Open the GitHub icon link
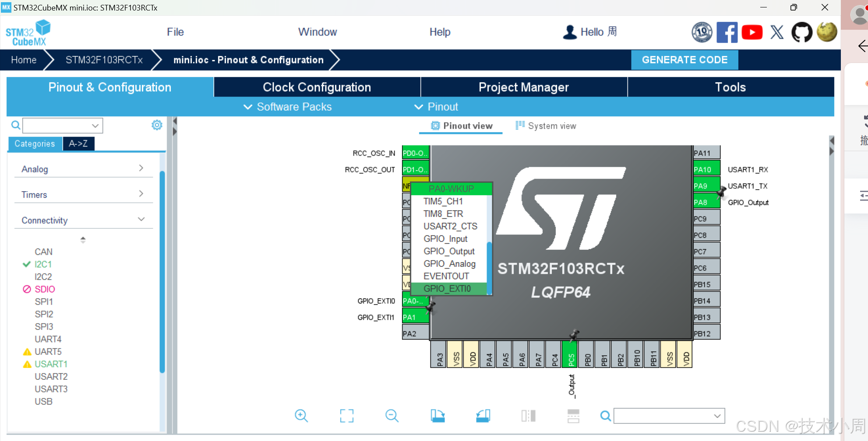 click(802, 32)
